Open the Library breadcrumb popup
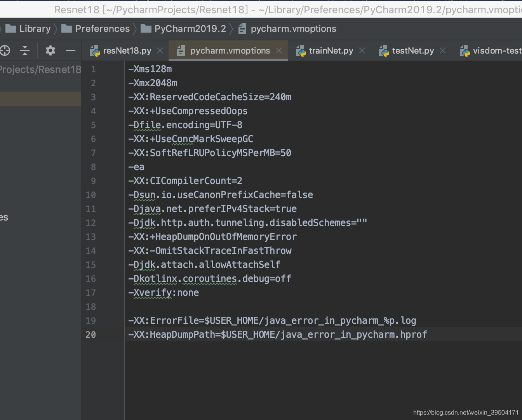This screenshot has width=522, height=420. (x=36, y=28)
